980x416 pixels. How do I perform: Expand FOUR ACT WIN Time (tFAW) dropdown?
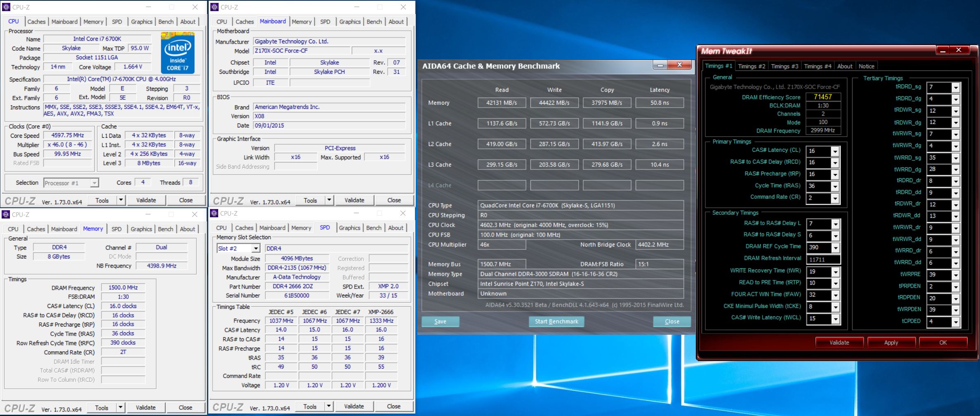(x=835, y=295)
